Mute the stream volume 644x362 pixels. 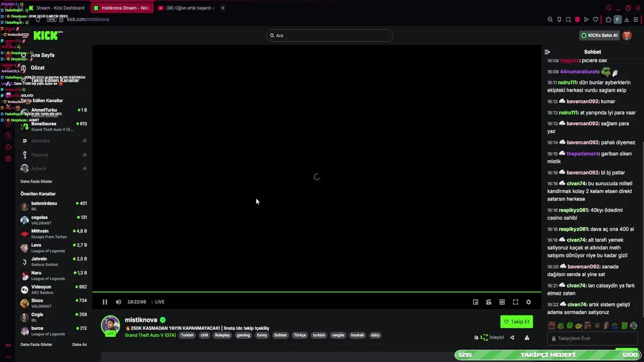tap(118, 302)
